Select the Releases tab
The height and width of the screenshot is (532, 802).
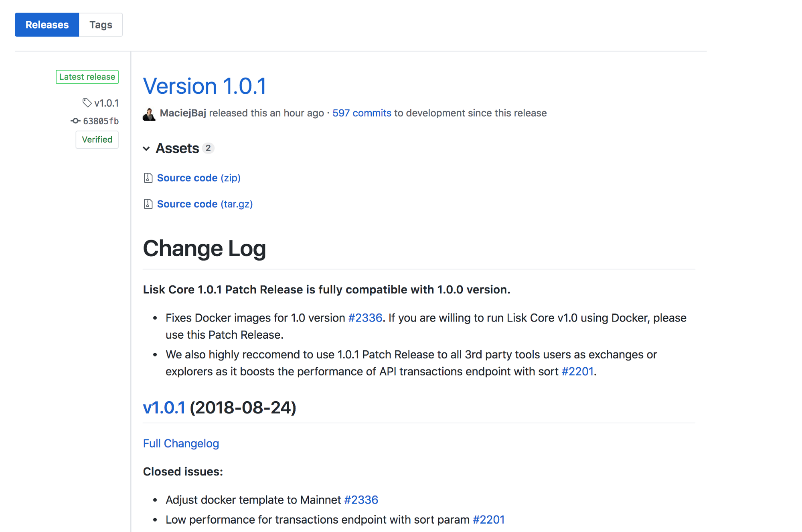(47, 25)
